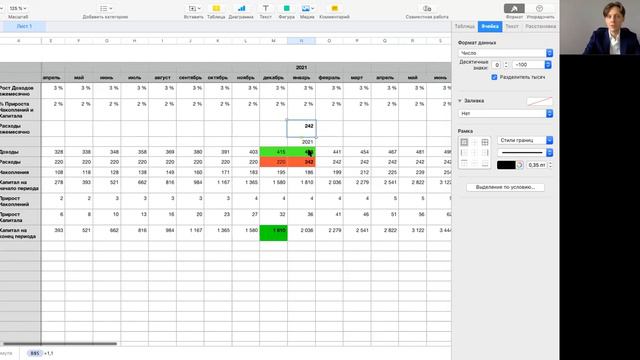Select the Лист 1 sheet tab
The height and width of the screenshot is (360, 640).
coord(24,26)
